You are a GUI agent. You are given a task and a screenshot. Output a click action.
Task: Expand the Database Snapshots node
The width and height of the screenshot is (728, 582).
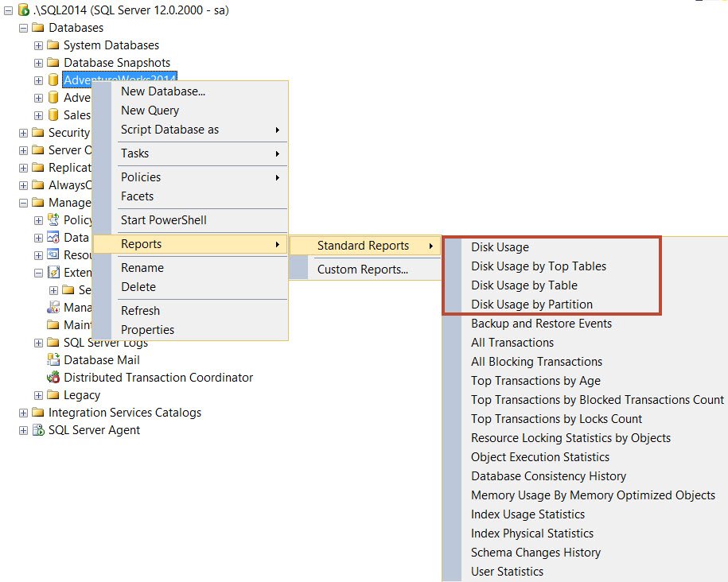click(x=38, y=63)
